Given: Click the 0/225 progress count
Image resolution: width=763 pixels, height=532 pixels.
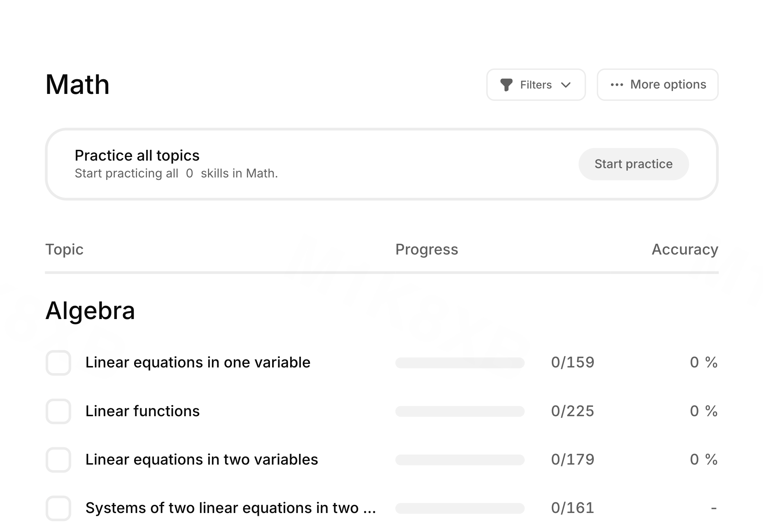Looking at the screenshot, I should coord(573,411).
